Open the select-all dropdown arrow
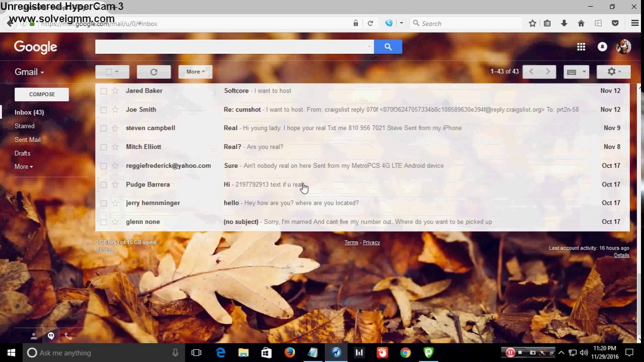Screen dimensions: 644x362 pyautogui.click(x=117, y=72)
